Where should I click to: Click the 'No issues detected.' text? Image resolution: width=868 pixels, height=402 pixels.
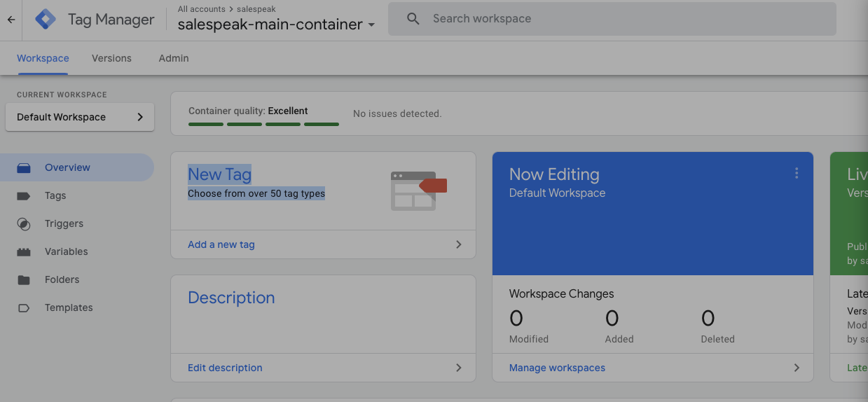[x=397, y=113]
